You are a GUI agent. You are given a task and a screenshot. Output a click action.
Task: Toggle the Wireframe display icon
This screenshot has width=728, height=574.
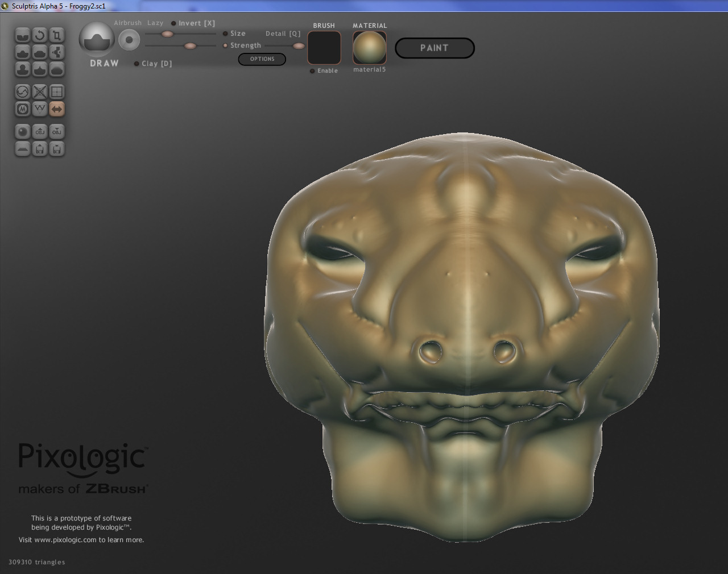click(x=57, y=91)
